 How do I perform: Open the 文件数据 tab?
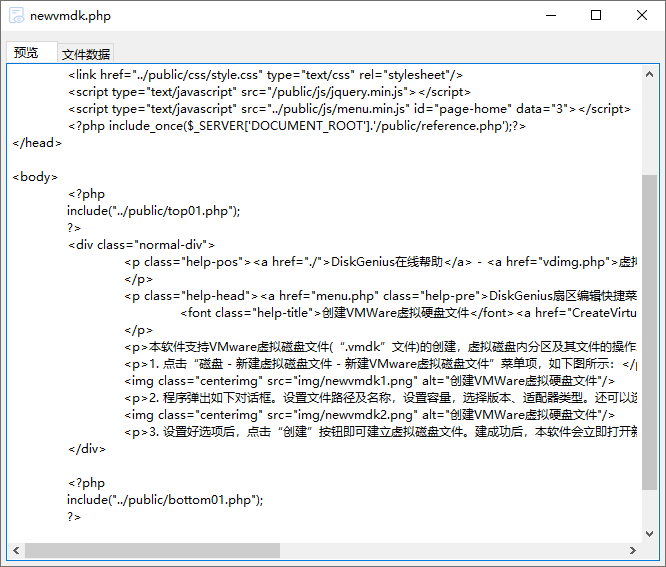click(86, 54)
